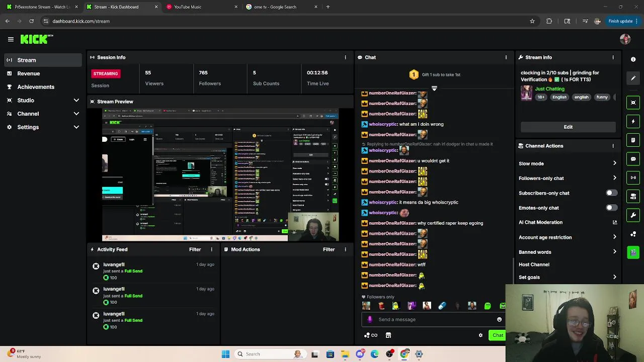Bookmark this page with the star icon
The height and width of the screenshot is (362, 644).
[532, 21]
